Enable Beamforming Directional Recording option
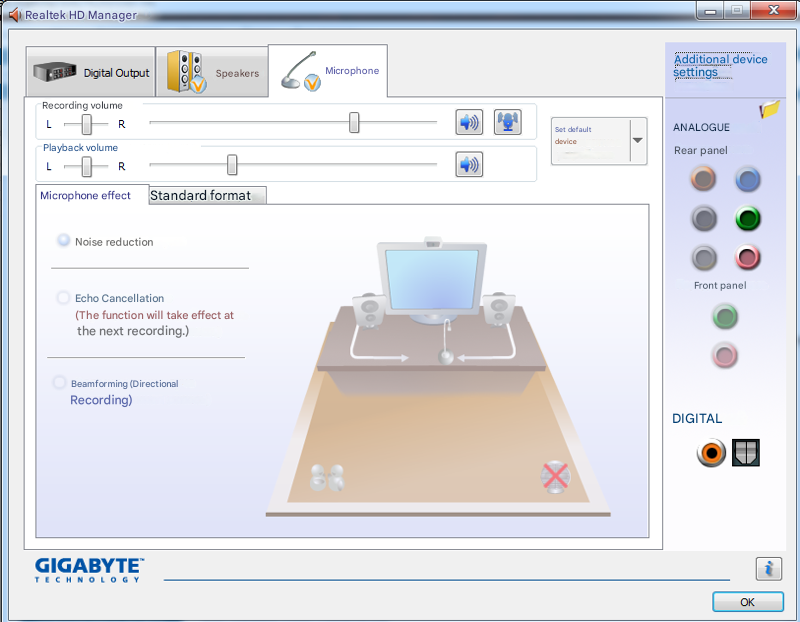Viewport: 800px width, 622px height. tap(60, 382)
